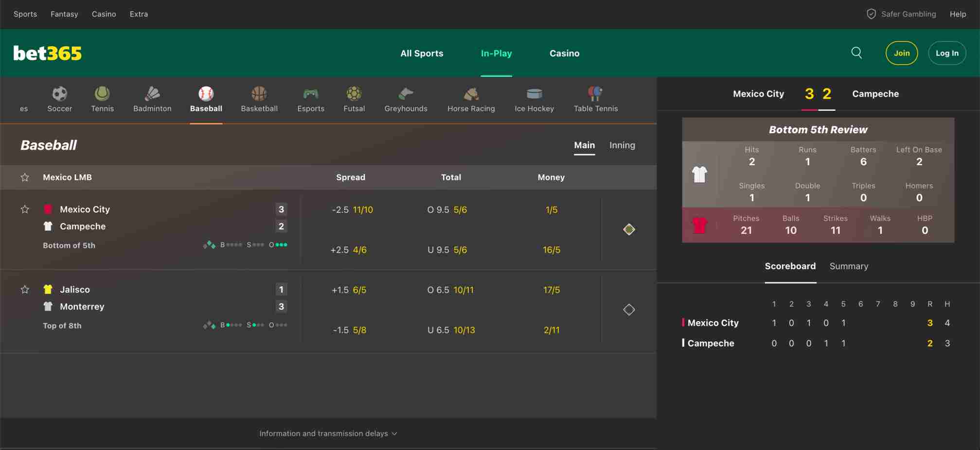Bet Under 6.5 total at 10/13

[451, 330]
